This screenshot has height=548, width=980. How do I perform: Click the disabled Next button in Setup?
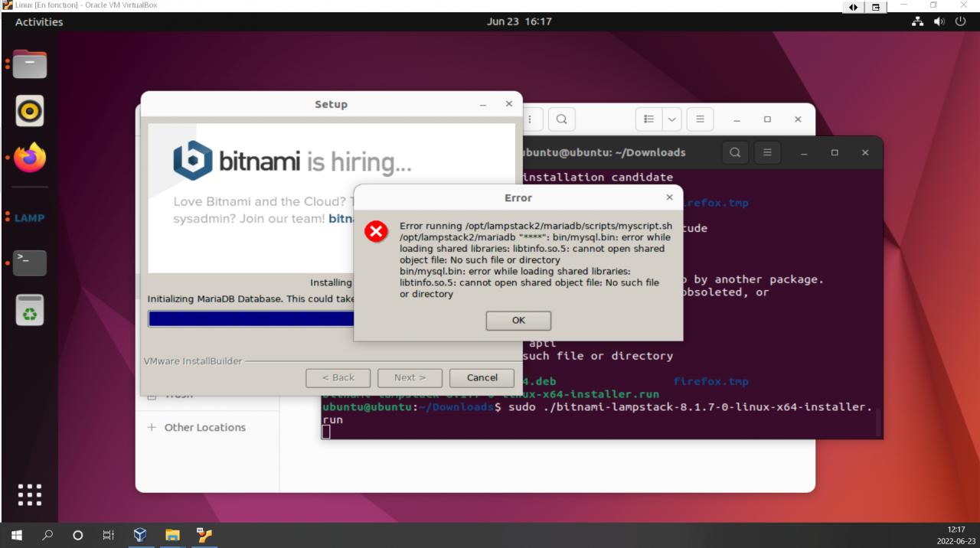410,377
